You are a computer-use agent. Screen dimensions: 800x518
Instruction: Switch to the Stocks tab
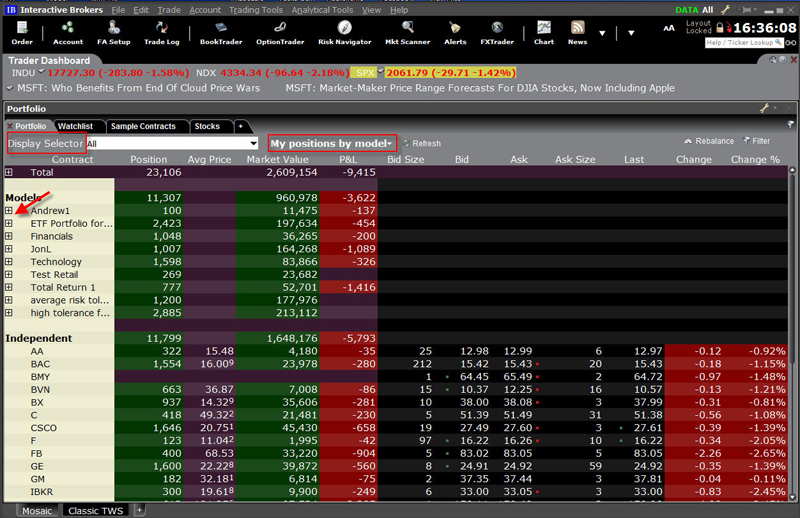(x=207, y=126)
